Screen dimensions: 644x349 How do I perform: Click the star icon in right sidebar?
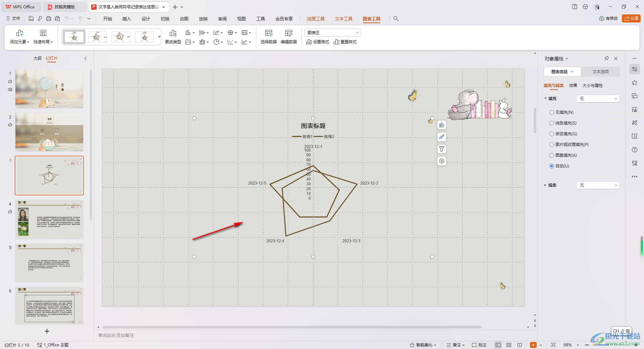click(x=635, y=83)
